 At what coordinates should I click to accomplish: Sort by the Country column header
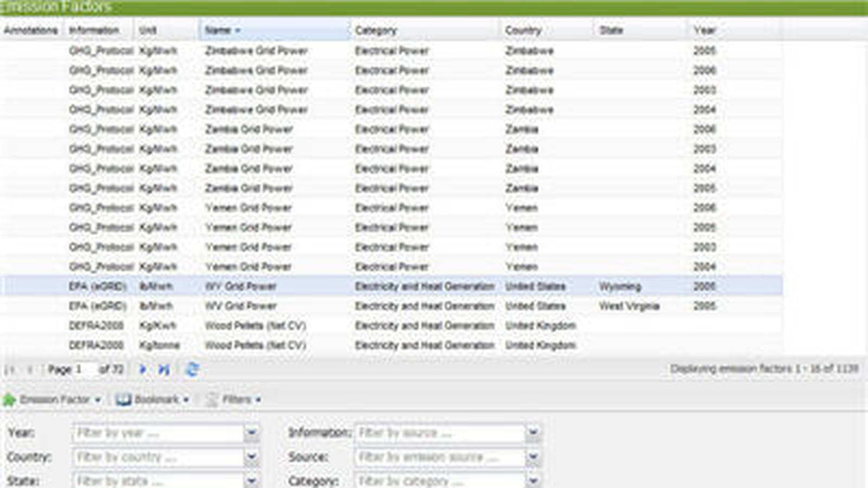(547, 30)
